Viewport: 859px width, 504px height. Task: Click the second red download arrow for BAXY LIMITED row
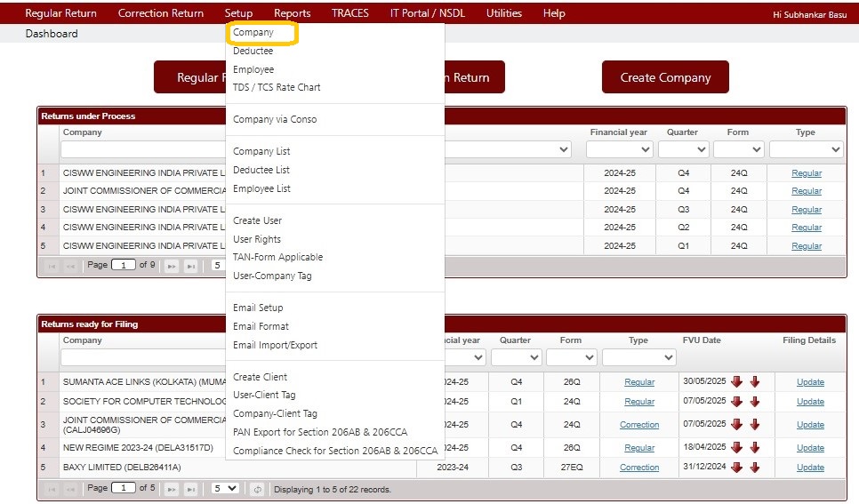click(x=755, y=468)
